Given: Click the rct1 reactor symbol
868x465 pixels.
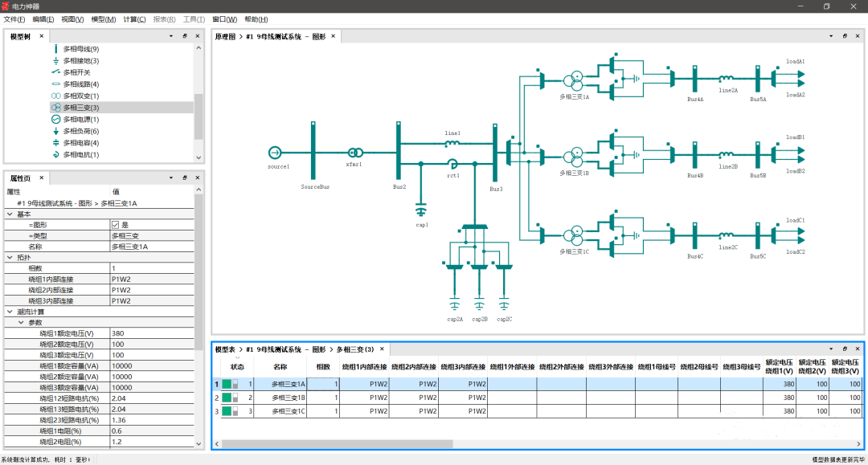Looking at the screenshot, I should (452, 164).
